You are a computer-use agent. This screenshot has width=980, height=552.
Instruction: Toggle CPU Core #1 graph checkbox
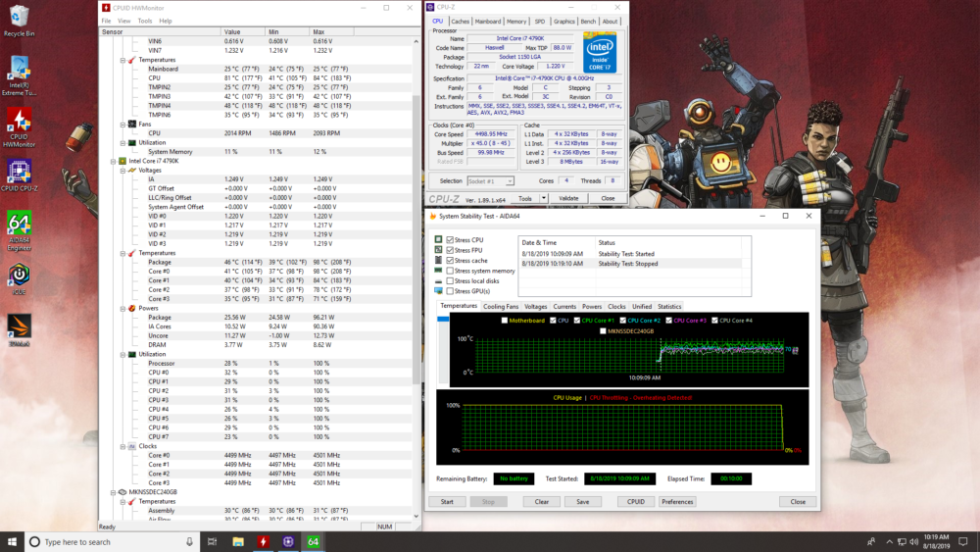[577, 320]
